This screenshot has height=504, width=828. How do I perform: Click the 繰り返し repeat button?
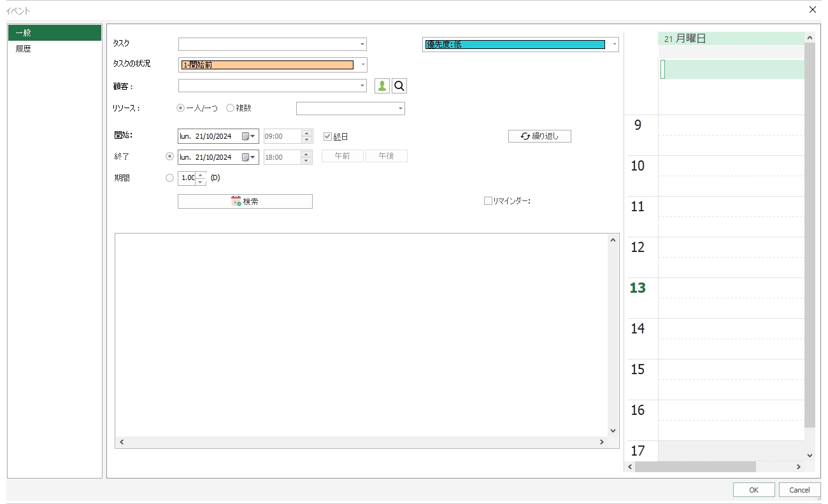click(x=539, y=136)
